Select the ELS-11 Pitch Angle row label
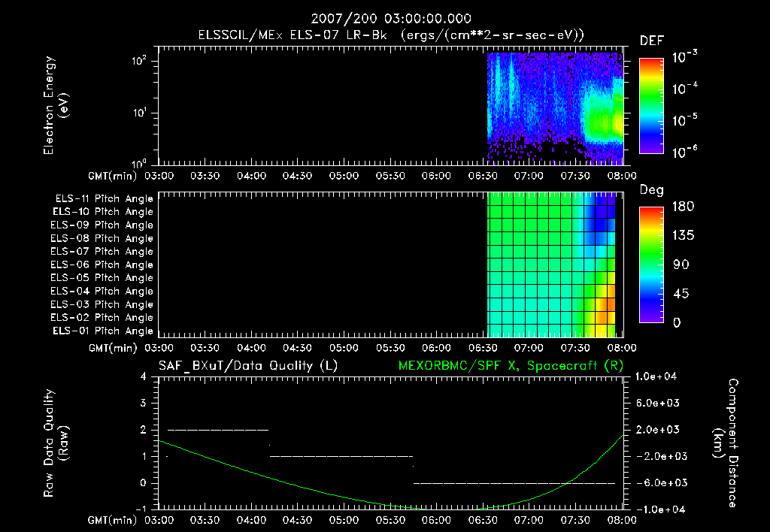The image size is (770, 532). (x=104, y=199)
